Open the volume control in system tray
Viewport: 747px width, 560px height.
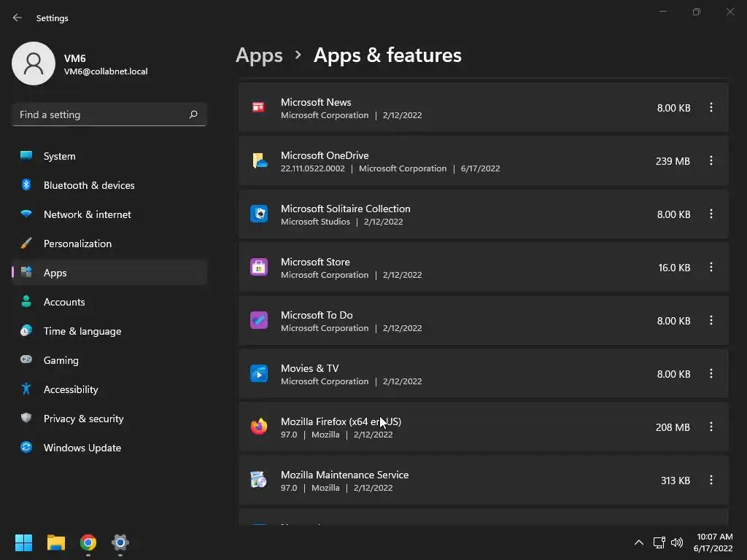(677, 542)
